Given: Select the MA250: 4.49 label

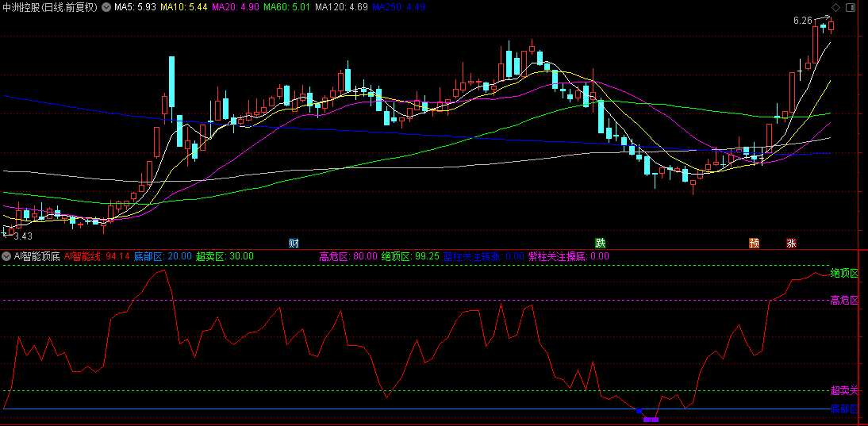Looking at the screenshot, I should (398, 8).
